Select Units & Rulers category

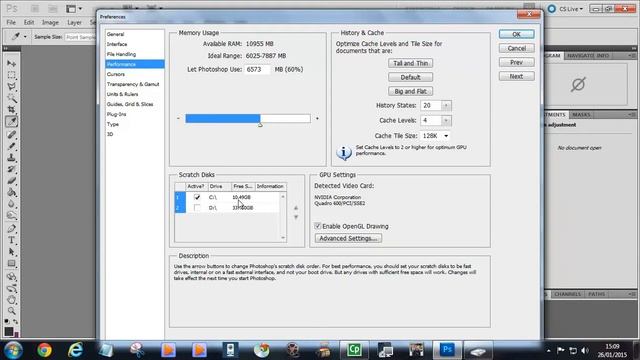tap(122, 94)
